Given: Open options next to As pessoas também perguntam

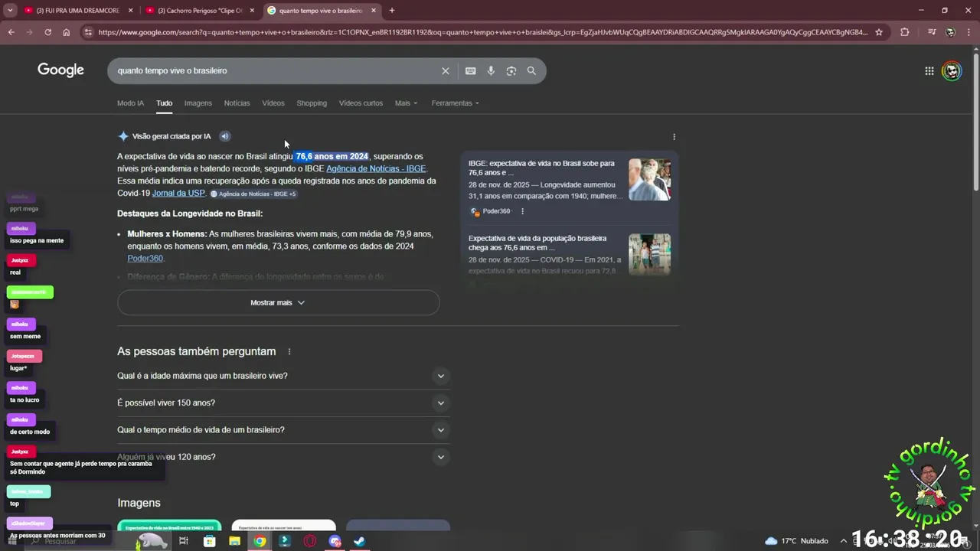Looking at the screenshot, I should pos(289,351).
